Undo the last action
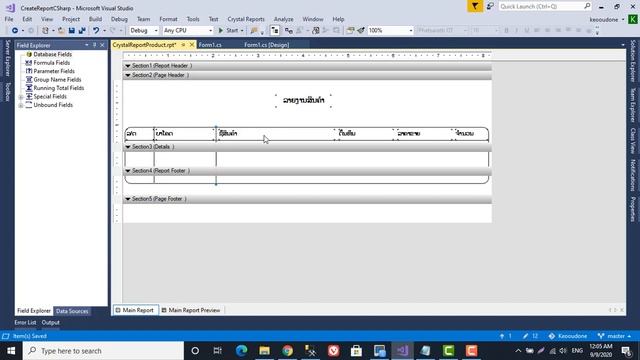 point(96,31)
